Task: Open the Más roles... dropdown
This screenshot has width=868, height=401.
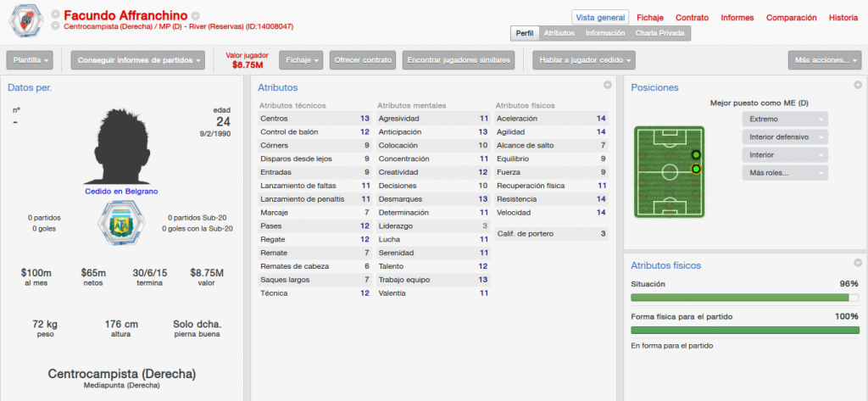Action: [785, 173]
